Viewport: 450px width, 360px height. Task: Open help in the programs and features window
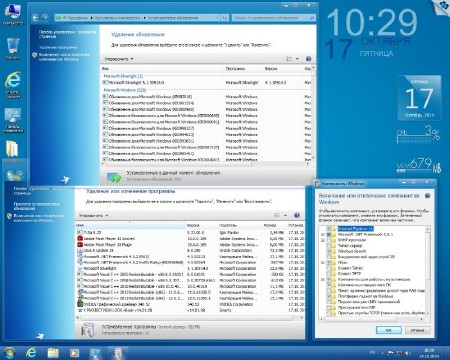point(297,215)
